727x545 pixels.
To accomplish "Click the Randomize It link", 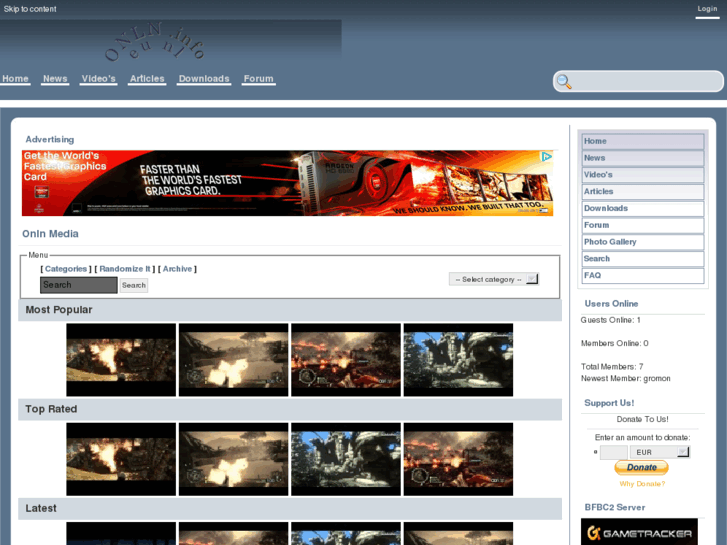I will click(x=125, y=269).
